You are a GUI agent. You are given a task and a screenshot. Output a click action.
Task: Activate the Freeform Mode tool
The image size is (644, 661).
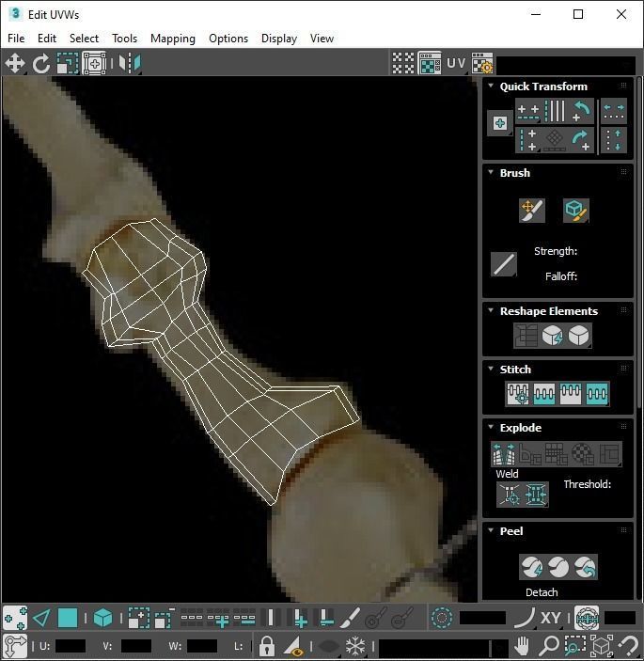point(94,63)
